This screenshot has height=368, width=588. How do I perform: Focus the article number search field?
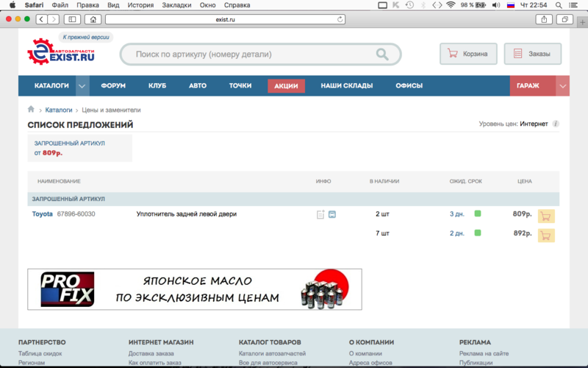point(261,54)
